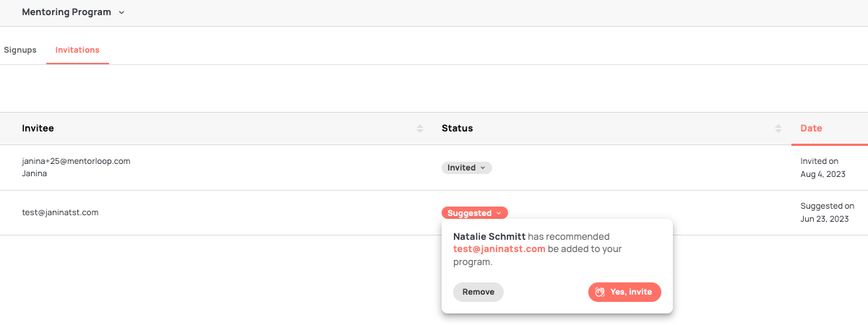Select the janina+25@mentorloop.com invitee email

pyautogui.click(x=76, y=161)
